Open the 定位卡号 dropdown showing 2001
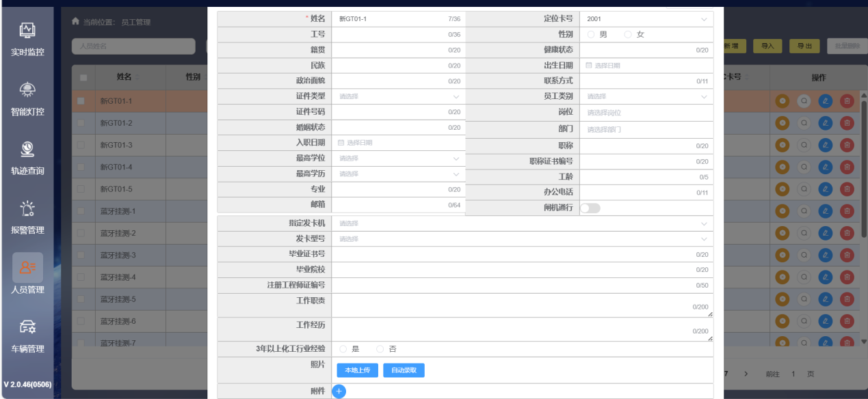The image size is (868, 399). tap(646, 19)
